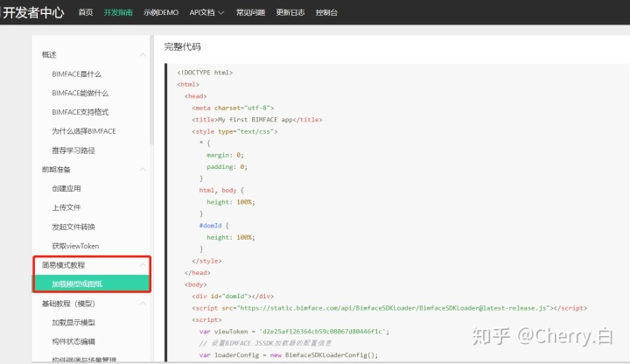Image resolution: width=630 pixels, height=364 pixels.
Task: Click the 'My first BIMFACE app' title line
Action: (x=257, y=120)
